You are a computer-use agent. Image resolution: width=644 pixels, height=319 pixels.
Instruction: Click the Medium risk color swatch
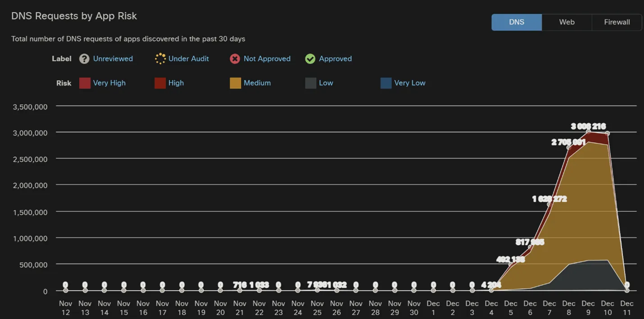click(x=235, y=83)
